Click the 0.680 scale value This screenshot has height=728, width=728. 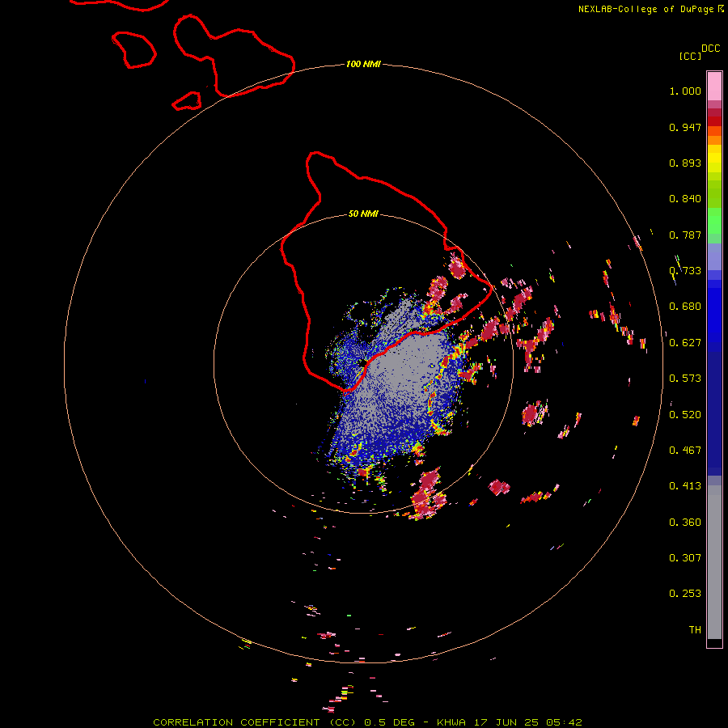click(685, 307)
